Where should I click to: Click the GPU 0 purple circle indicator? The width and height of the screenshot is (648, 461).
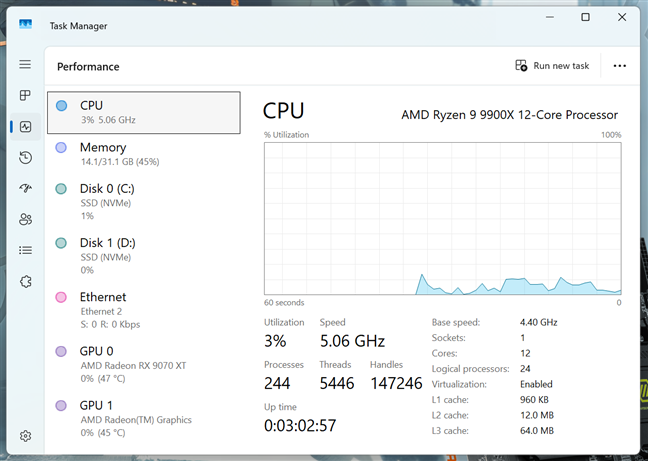61,352
